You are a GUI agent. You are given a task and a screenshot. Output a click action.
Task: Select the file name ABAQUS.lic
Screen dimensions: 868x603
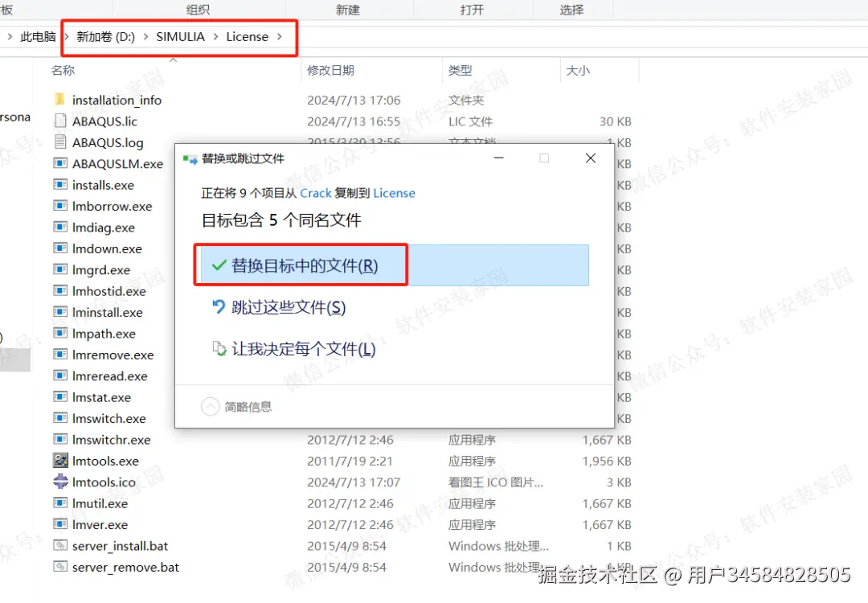pyautogui.click(x=104, y=121)
